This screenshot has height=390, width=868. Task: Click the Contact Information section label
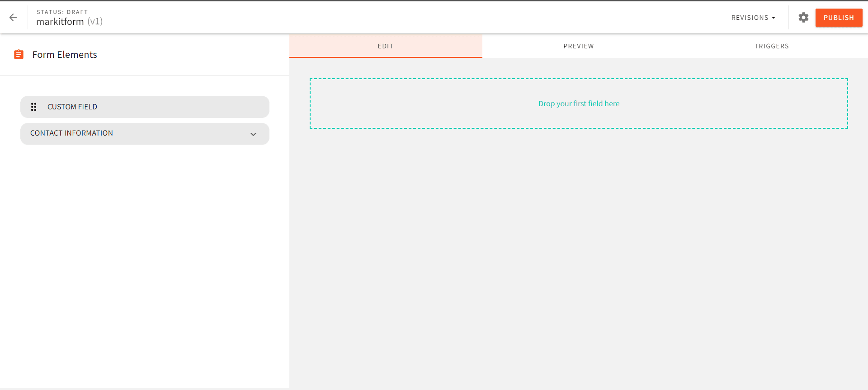71,133
